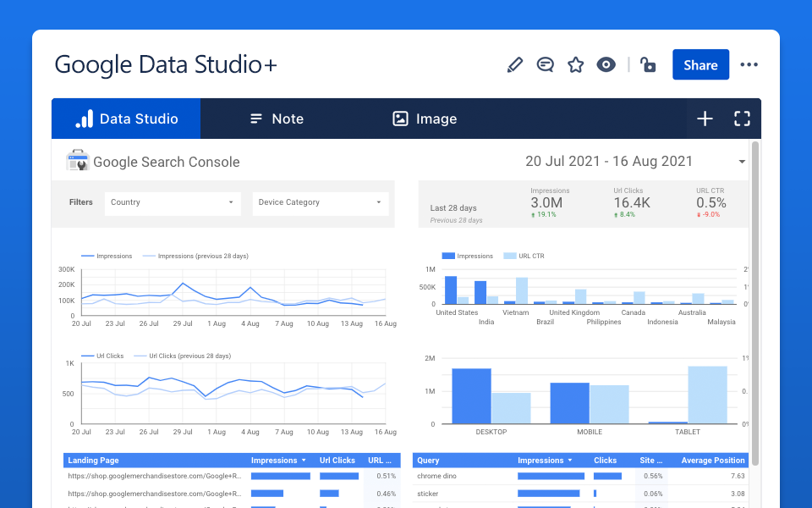Click the Vietnam light blue CTR bar

tap(522, 290)
